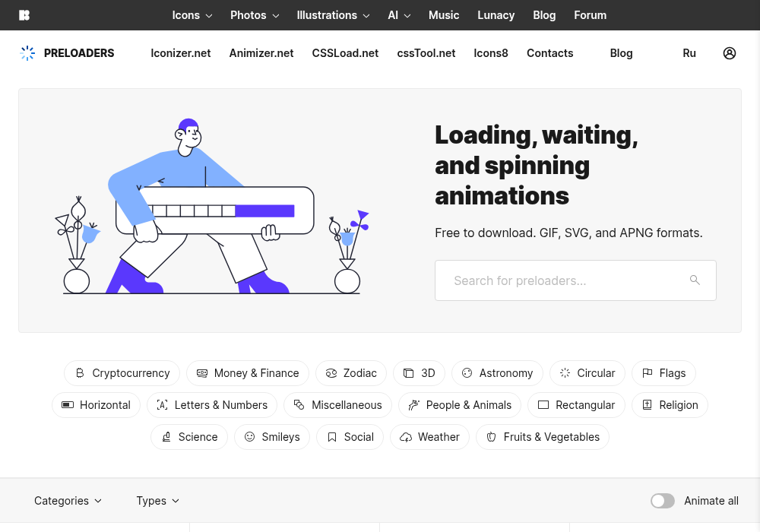Expand the Categories dropdown
This screenshot has height=532, width=760.
point(68,501)
